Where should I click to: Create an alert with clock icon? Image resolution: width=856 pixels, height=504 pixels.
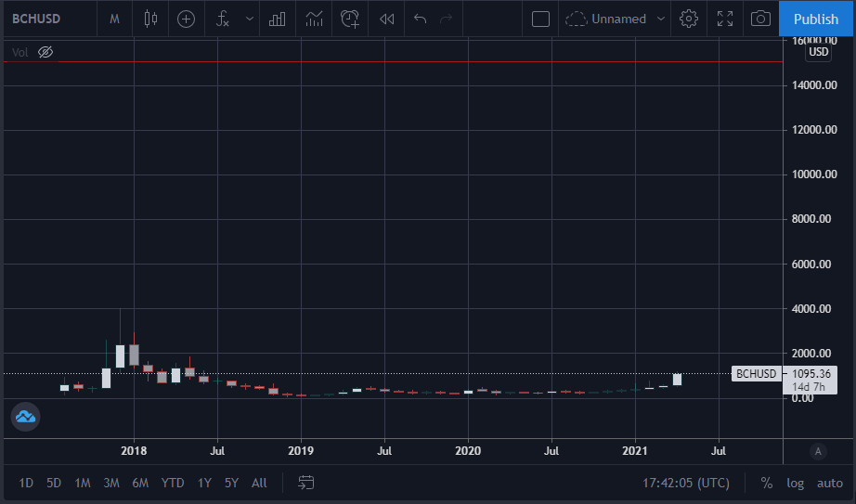[350, 19]
